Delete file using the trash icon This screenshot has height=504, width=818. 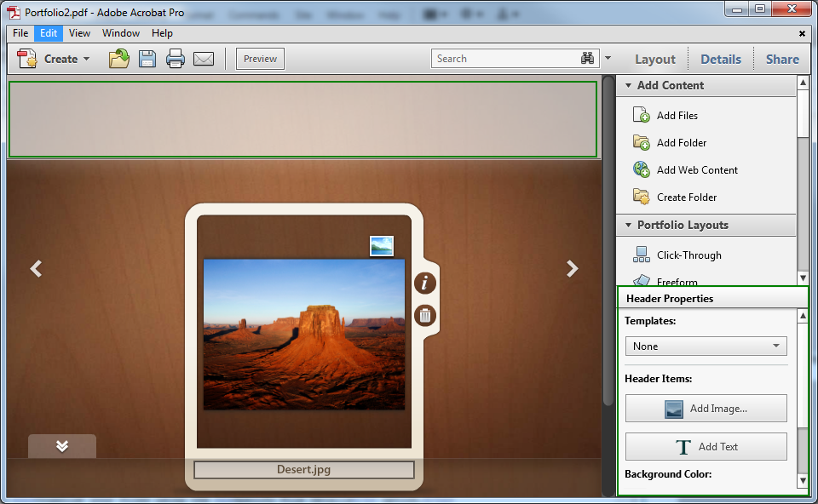pyautogui.click(x=425, y=316)
